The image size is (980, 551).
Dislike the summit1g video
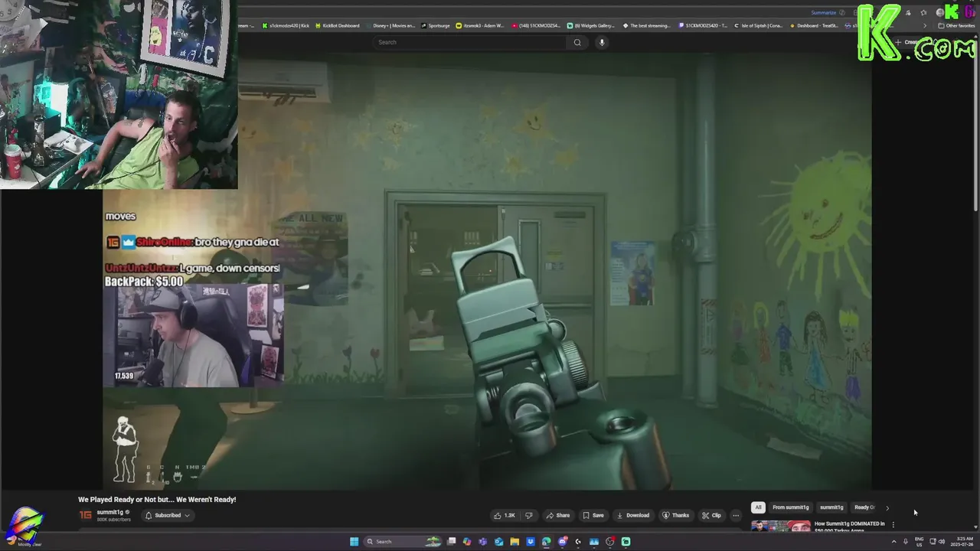click(528, 515)
